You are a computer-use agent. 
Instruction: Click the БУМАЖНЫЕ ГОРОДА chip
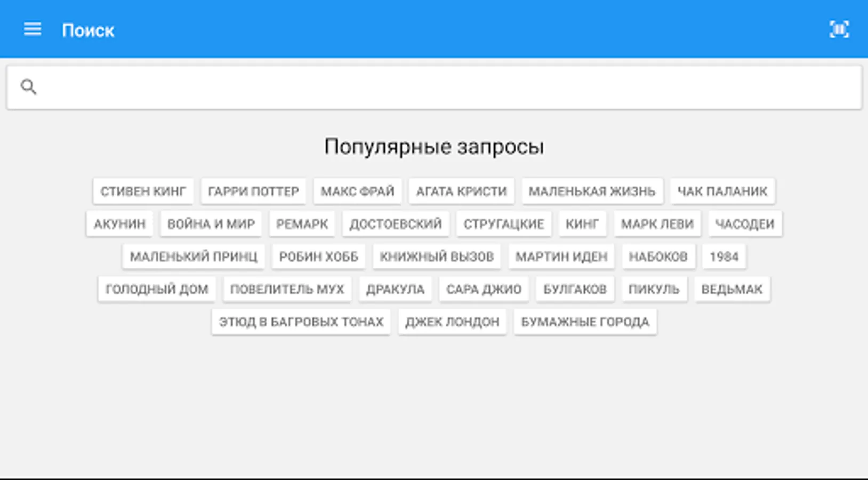(x=585, y=322)
